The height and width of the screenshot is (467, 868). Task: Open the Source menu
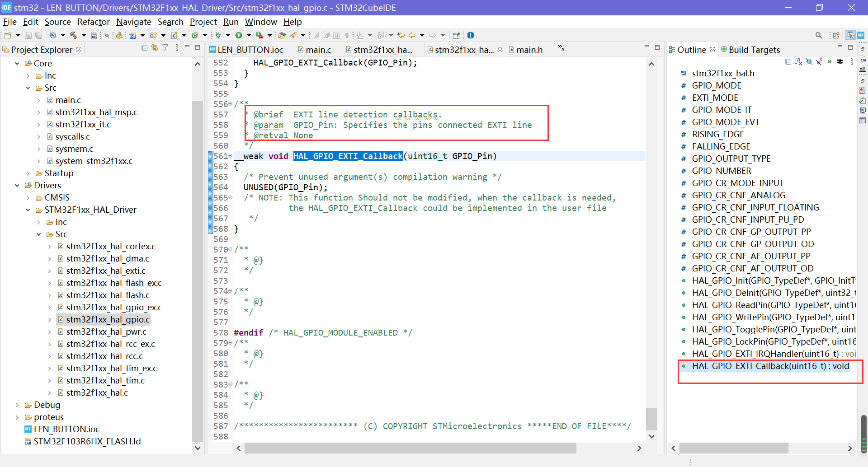(x=57, y=22)
